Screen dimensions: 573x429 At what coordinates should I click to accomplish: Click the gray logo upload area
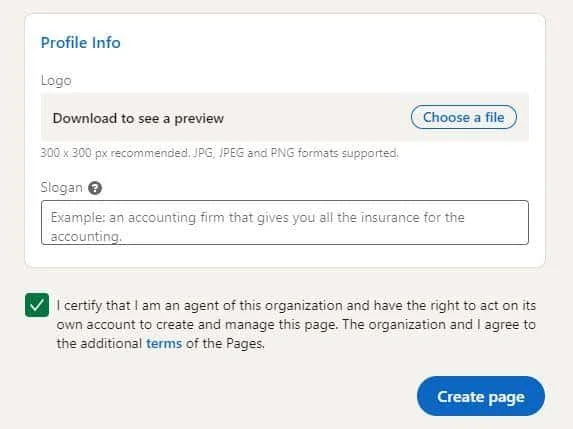pos(285,117)
